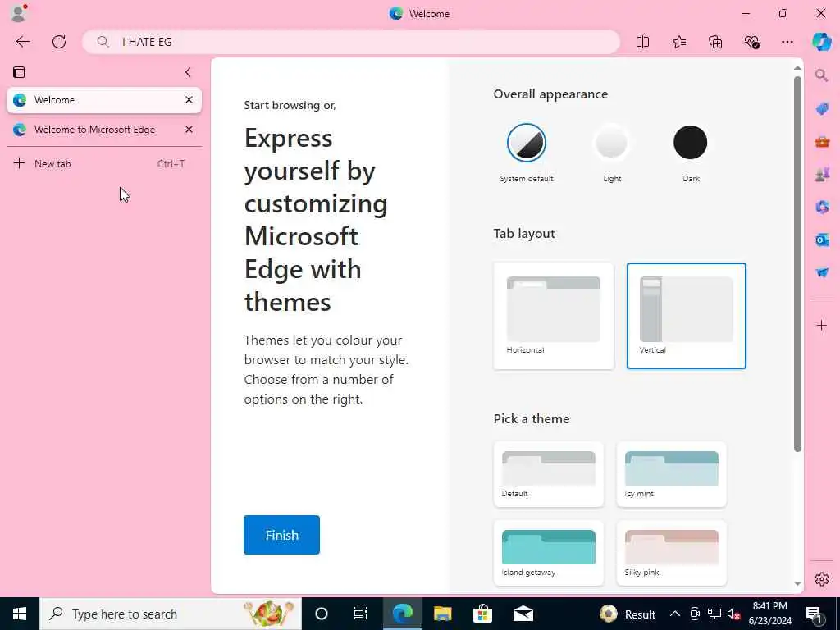Click the scrollbar down arrow

(x=797, y=583)
